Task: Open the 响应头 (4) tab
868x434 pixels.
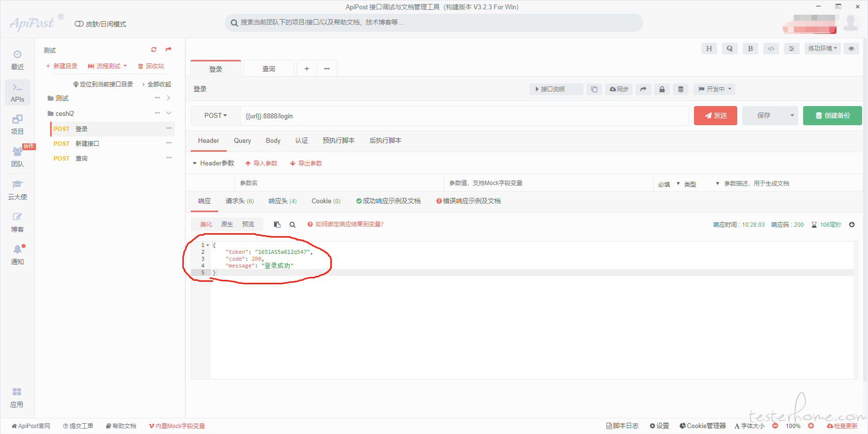Action: tap(283, 201)
